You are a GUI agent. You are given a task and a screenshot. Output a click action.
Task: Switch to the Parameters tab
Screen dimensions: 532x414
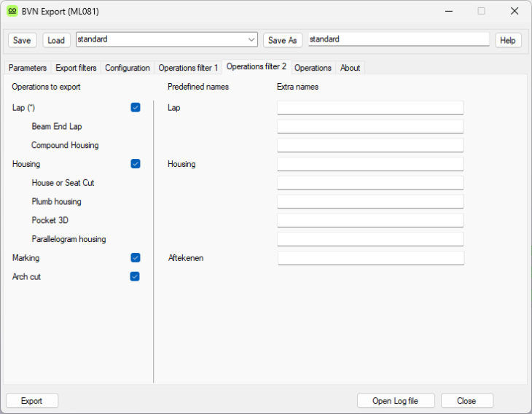click(x=28, y=68)
